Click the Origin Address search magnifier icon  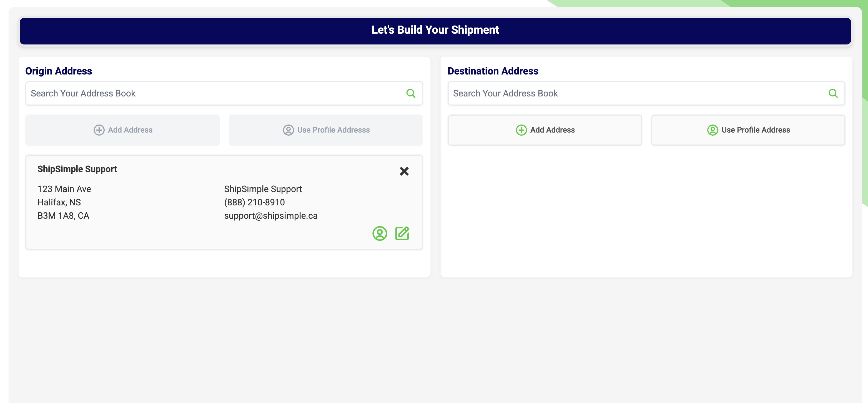(411, 93)
